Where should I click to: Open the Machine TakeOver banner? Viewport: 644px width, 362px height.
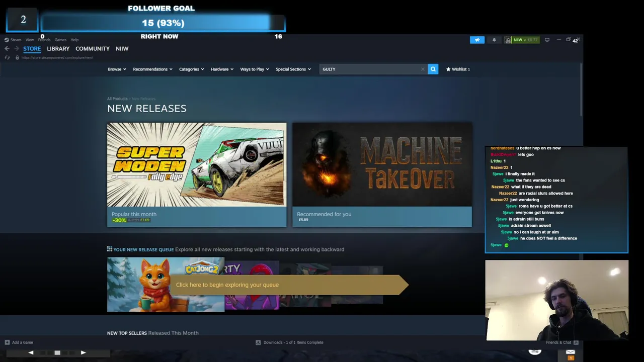pyautogui.click(x=382, y=164)
